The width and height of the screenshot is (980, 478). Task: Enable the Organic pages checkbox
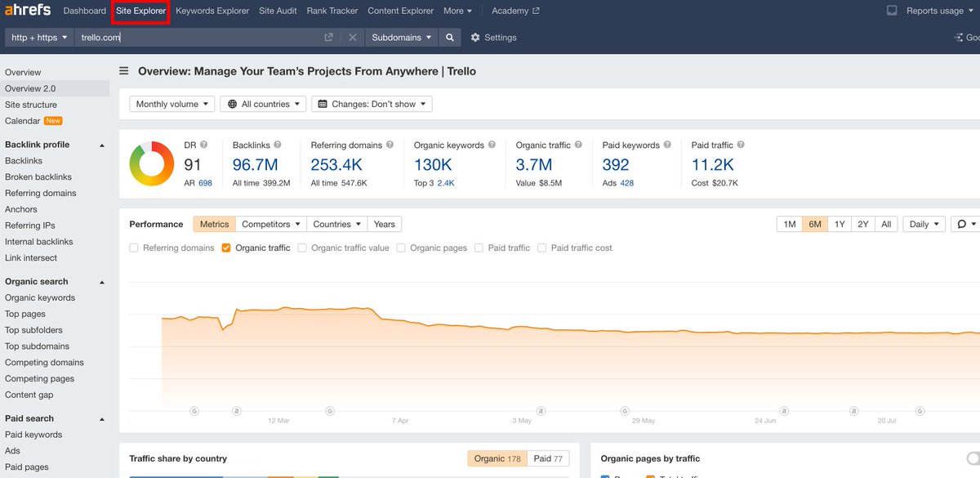point(401,248)
